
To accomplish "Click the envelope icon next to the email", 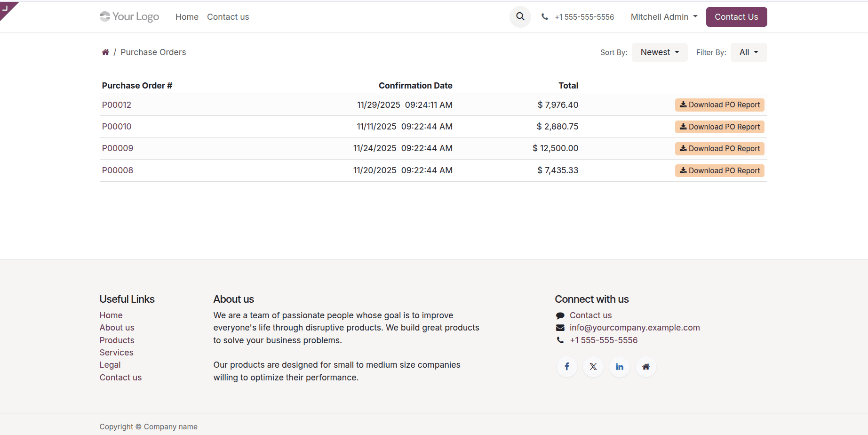I will point(560,327).
